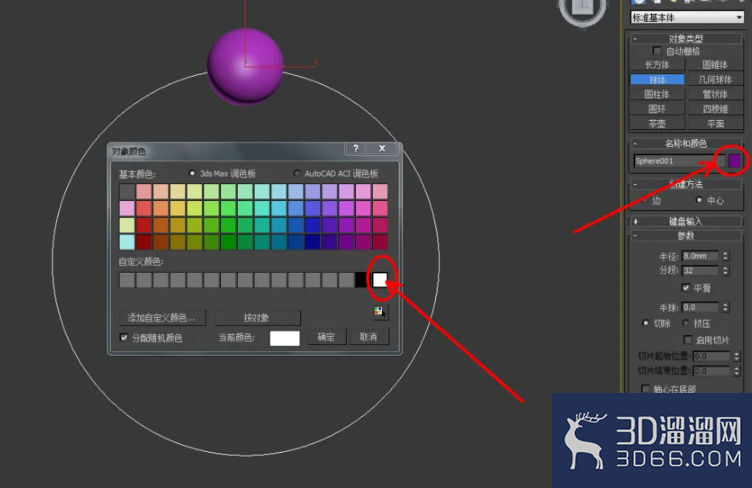Choose the 挤压 hemisphere option
Screen dimensions: 752x488
pos(686,323)
